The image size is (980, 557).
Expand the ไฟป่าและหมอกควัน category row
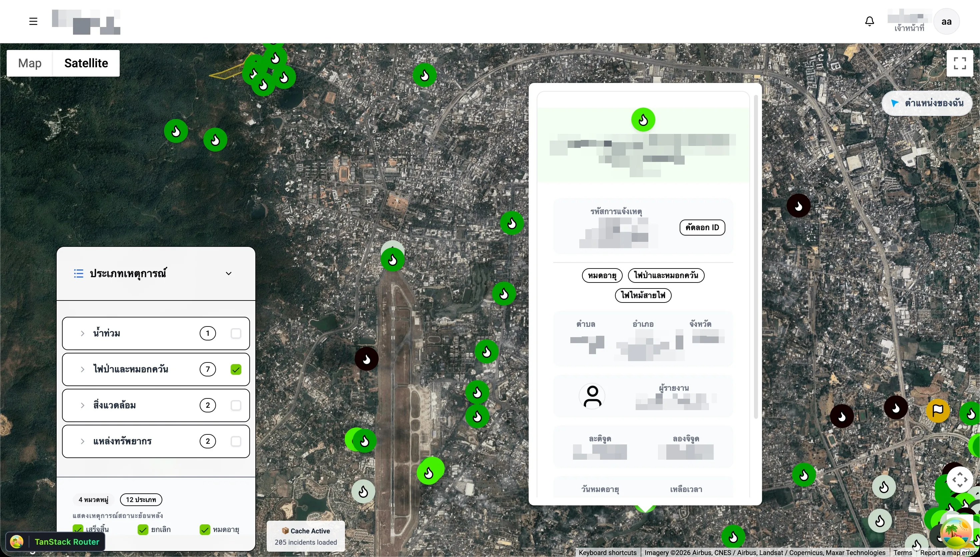82,369
